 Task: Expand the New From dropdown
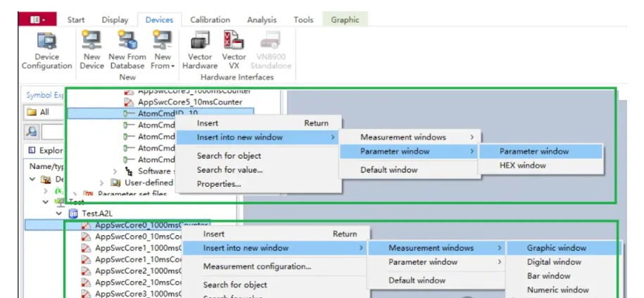[162, 66]
